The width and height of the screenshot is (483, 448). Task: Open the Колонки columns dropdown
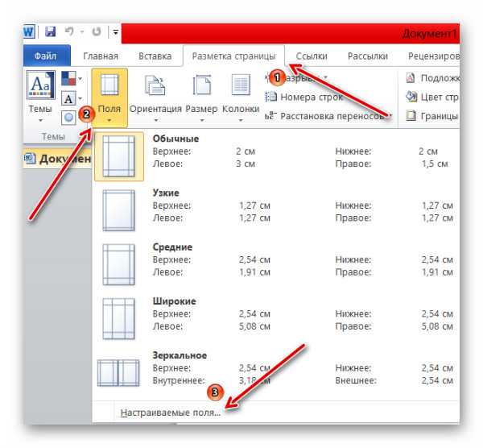tap(241, 97)
